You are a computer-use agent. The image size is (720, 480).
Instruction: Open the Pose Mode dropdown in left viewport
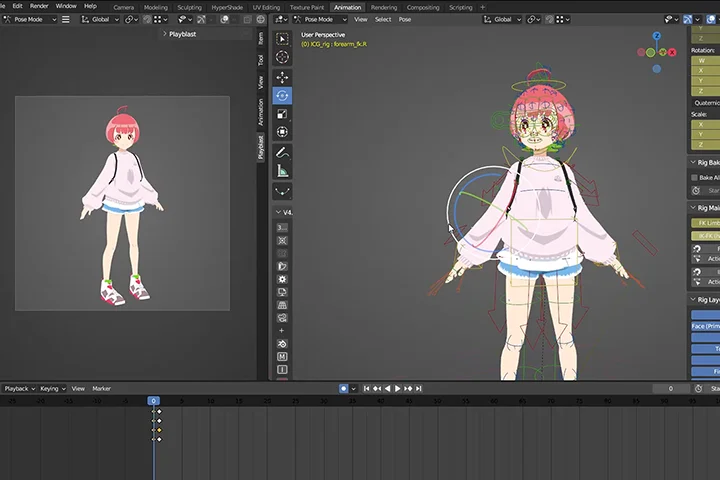pos(30,19)
